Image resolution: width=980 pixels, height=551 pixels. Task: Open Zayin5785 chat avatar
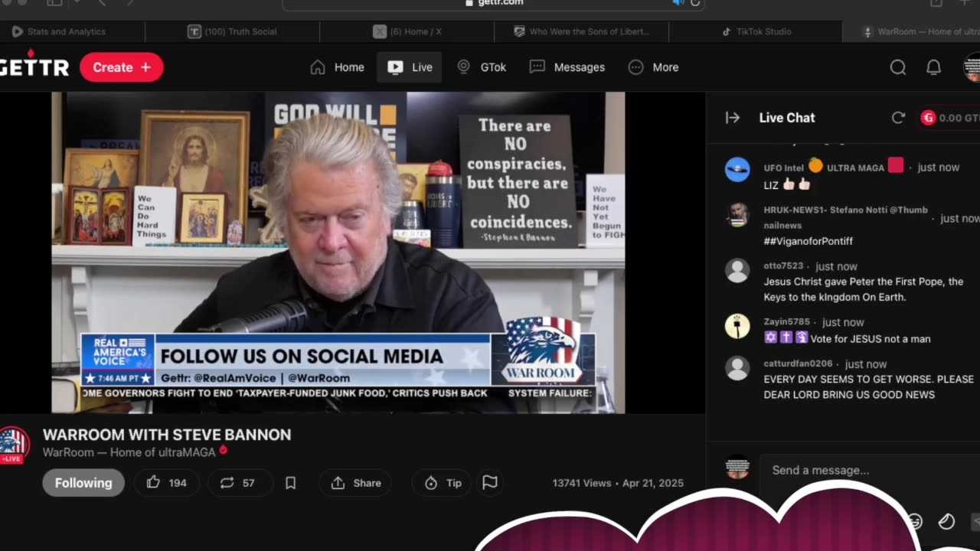(x=737, y=326)
